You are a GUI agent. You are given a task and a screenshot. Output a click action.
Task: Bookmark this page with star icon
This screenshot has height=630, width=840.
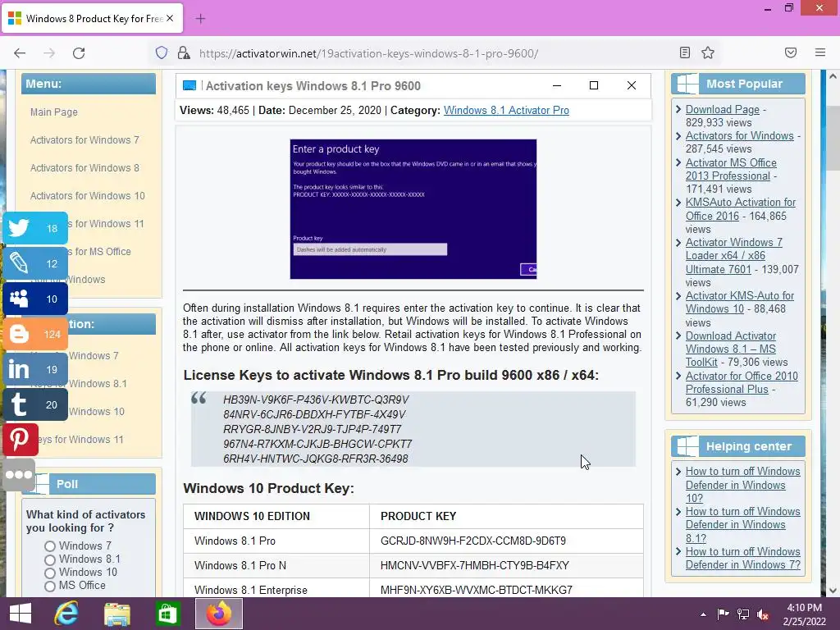(708, 52)
